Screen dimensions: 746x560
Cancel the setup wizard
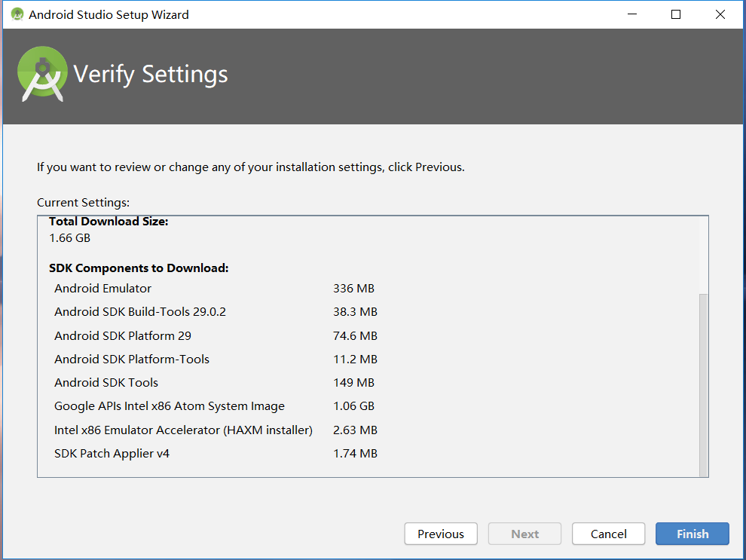click(608, 534)
